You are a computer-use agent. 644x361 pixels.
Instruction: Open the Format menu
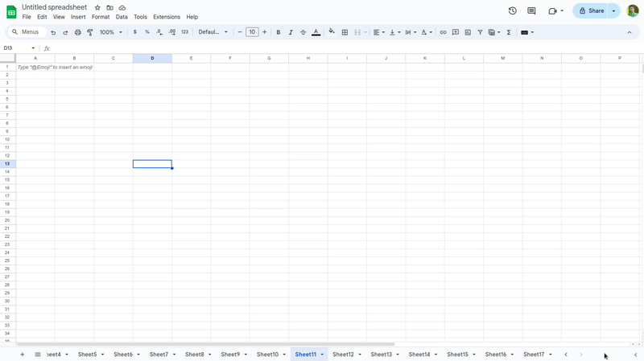click(101, 17)
